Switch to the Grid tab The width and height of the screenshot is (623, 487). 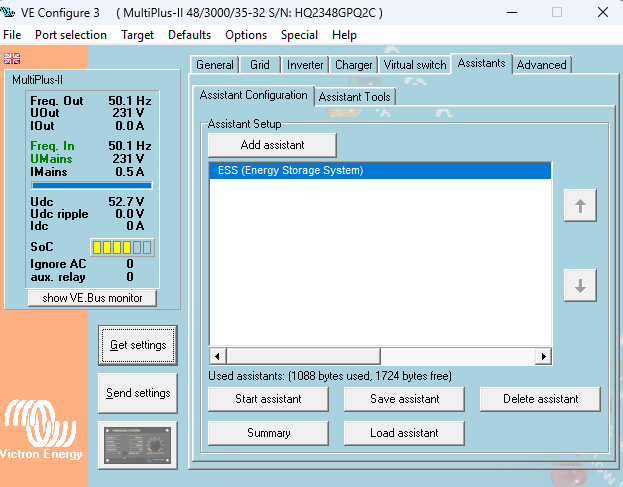tap(260, 65)
